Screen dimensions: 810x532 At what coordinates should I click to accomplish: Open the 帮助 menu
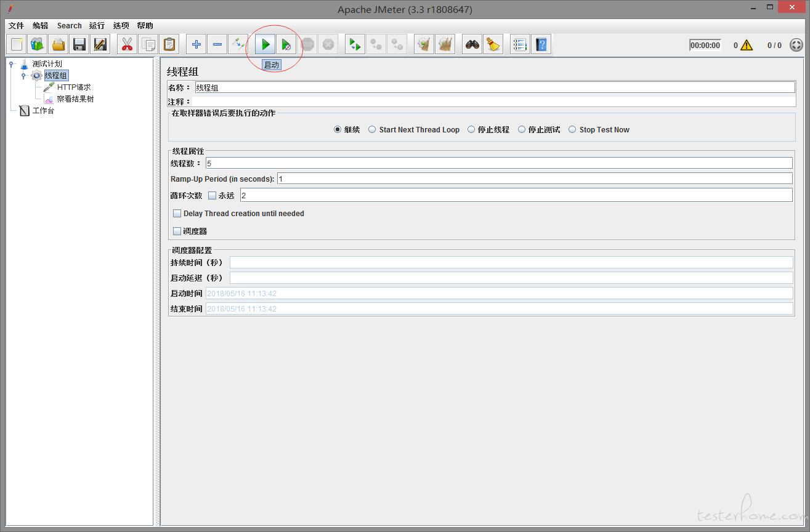click(x=145, y=26)
